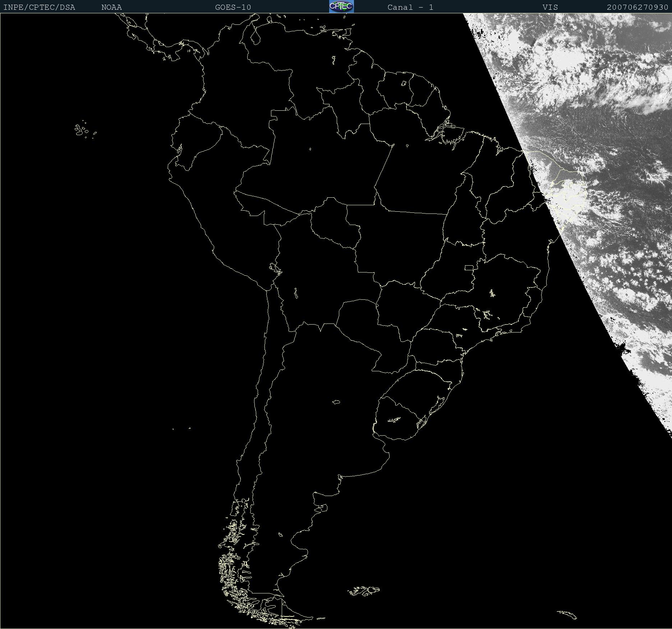Image resolution: width=672 pixels, height=629 pixels.
Task: Click the VIS label in header
Action: (550, 7)
